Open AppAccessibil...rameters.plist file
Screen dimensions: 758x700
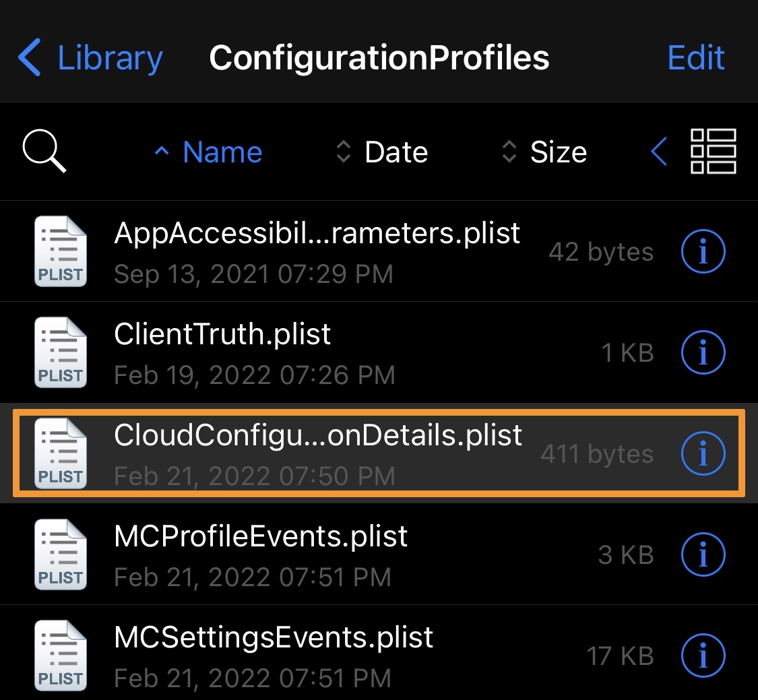click(379, 251)
